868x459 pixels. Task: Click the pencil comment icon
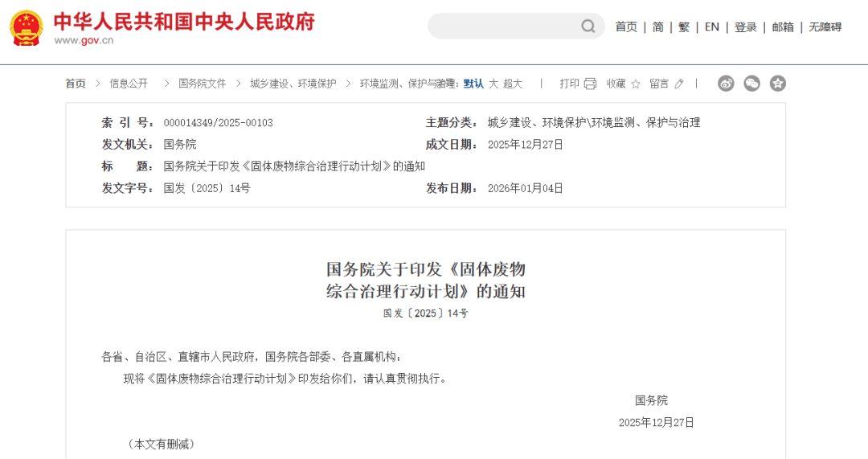pos(679,84)
